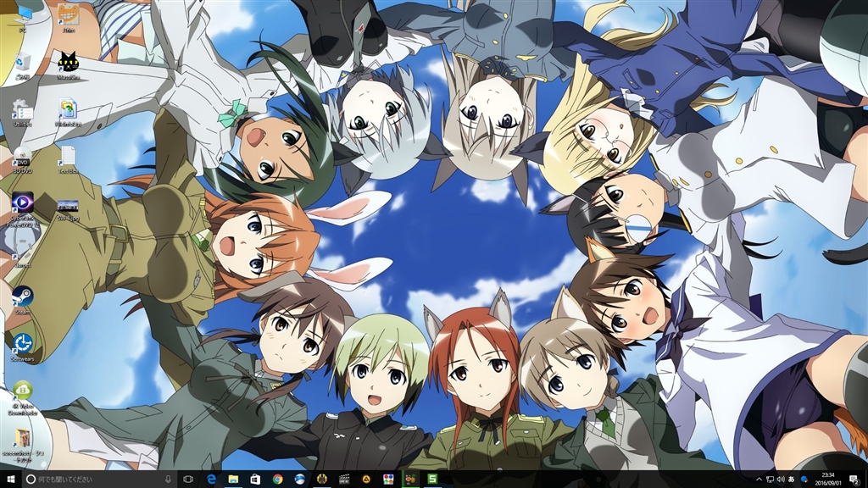Open the network status tray icon
This screenshot has height=488, width=868.
pos(770,480)
